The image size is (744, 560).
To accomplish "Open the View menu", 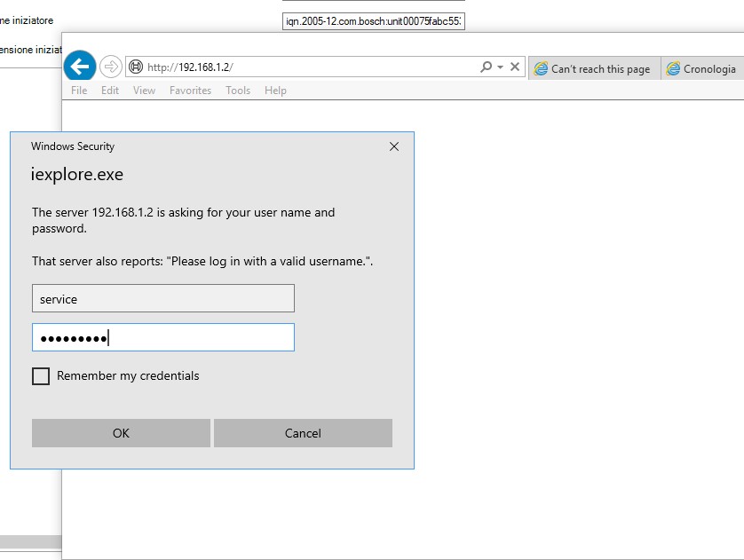I will pos(144,91).
